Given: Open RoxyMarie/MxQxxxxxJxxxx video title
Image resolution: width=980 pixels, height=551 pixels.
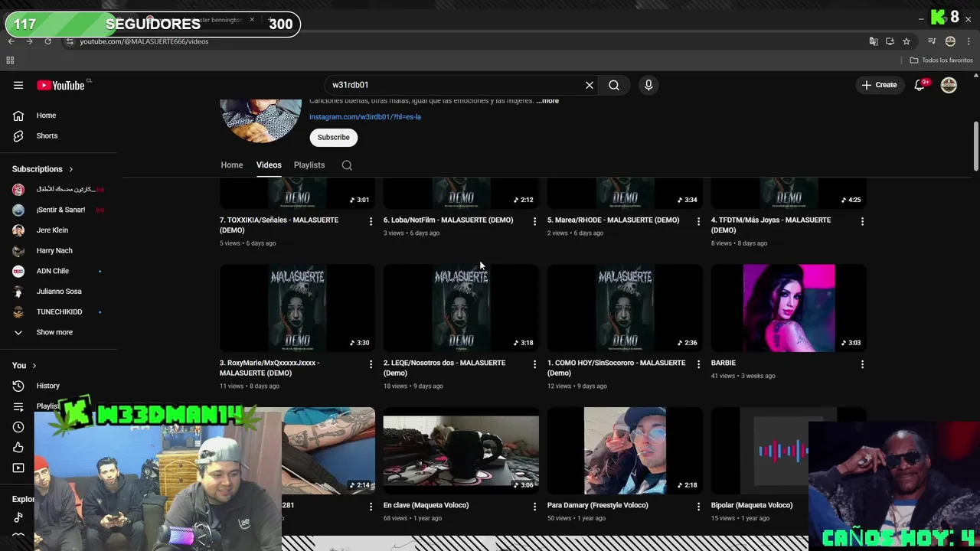Looking at the screenshot, I should click(x=269, y=368).
